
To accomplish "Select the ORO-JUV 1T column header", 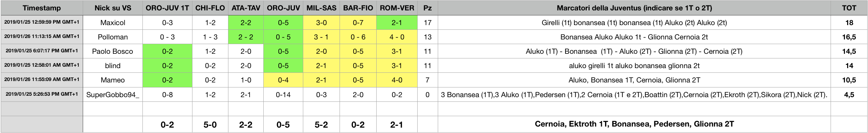I will (167, 8).
